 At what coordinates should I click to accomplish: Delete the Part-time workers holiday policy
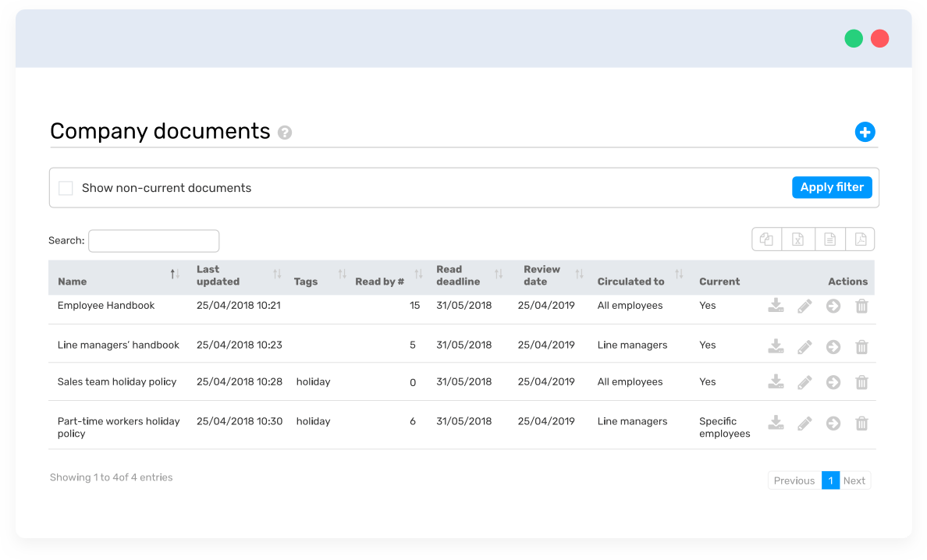coord(861,423)
